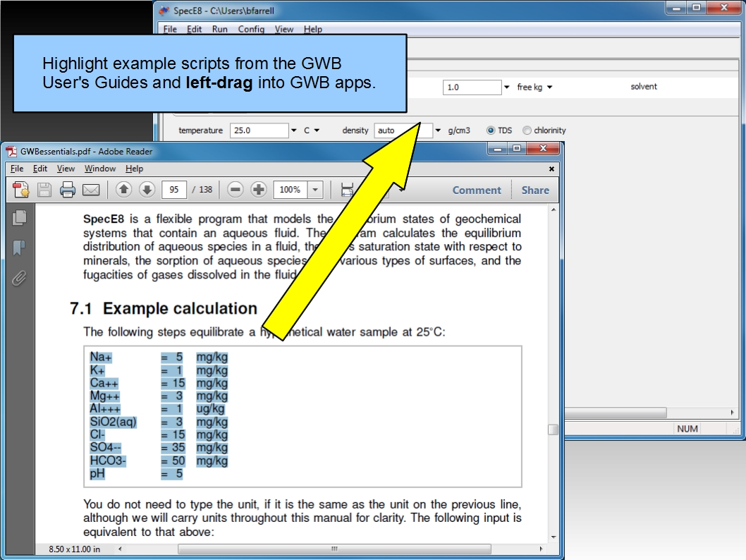Image resolution: width=746 pixels, height=560 pixels.
Task: Open the solvent 1.0 value dropdown
Action: click(507, 87)
